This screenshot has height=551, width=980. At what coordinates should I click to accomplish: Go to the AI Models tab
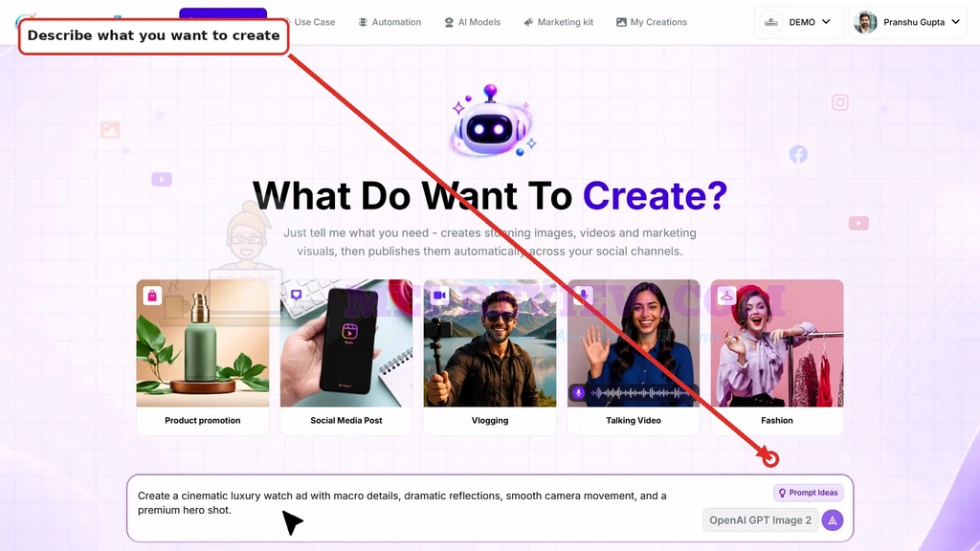(x=473, y=22)
